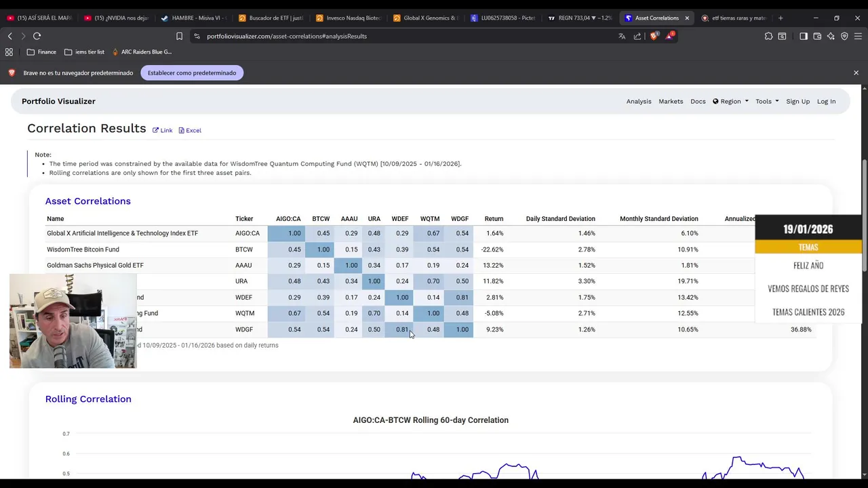
Task: Click the 36.88% annualized value
Action: point(801,329)
